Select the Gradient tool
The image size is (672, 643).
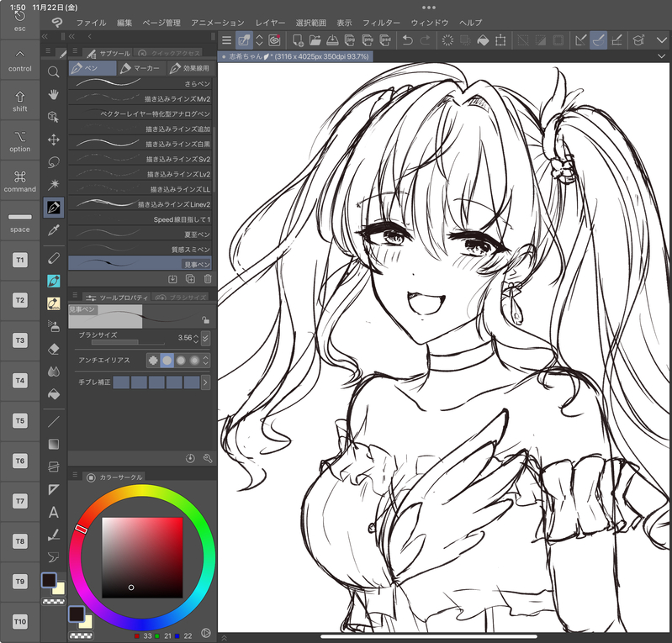(54, 445)
